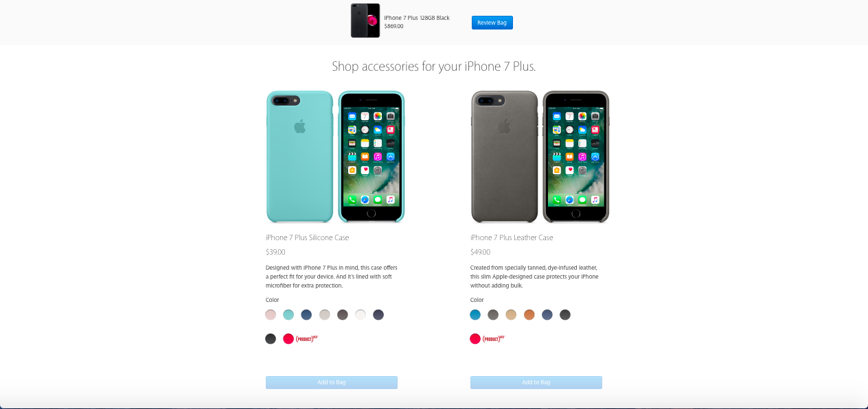868x409 pixels.
Task: Choose the PRODUCT RED silicone case color
Action: tap(288, 339)
